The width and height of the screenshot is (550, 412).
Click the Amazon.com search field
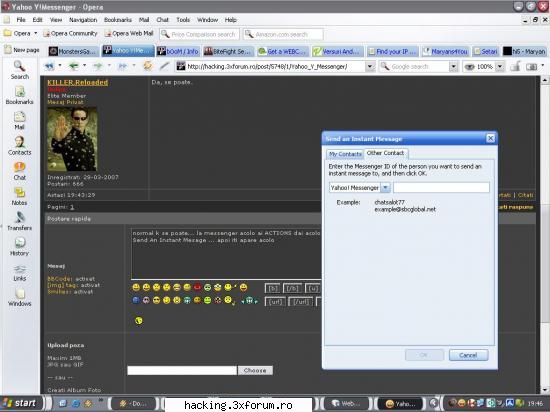tap(283, 34)
